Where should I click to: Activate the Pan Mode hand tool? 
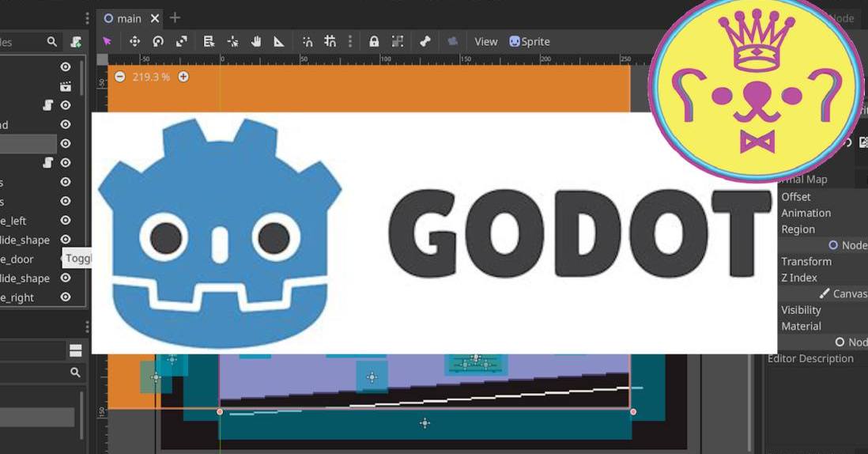point(256,41)
